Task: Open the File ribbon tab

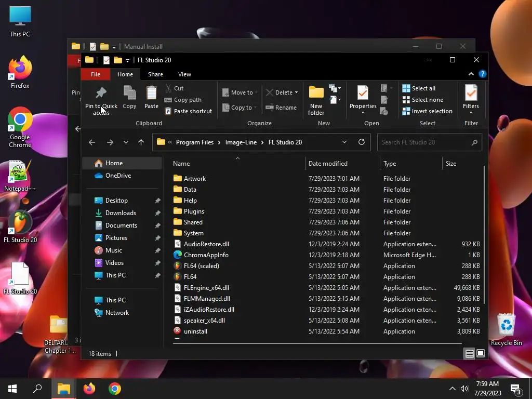Action: point(96,74)
